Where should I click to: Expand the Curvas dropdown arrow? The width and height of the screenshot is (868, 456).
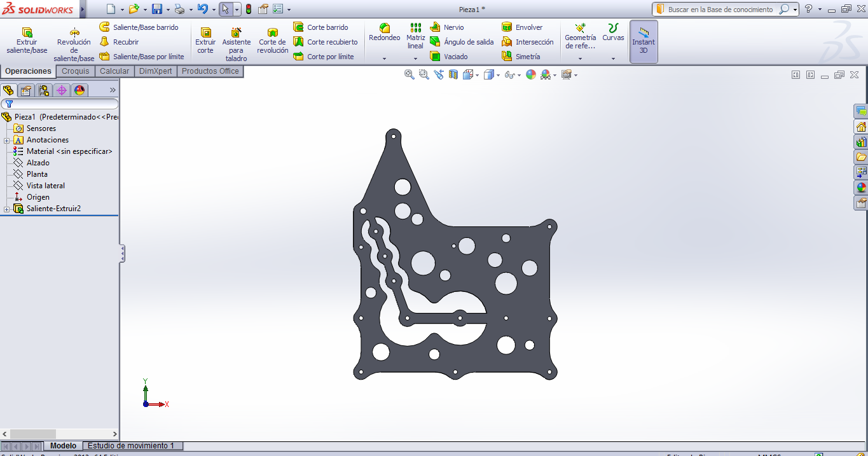[x=613, y=59]
